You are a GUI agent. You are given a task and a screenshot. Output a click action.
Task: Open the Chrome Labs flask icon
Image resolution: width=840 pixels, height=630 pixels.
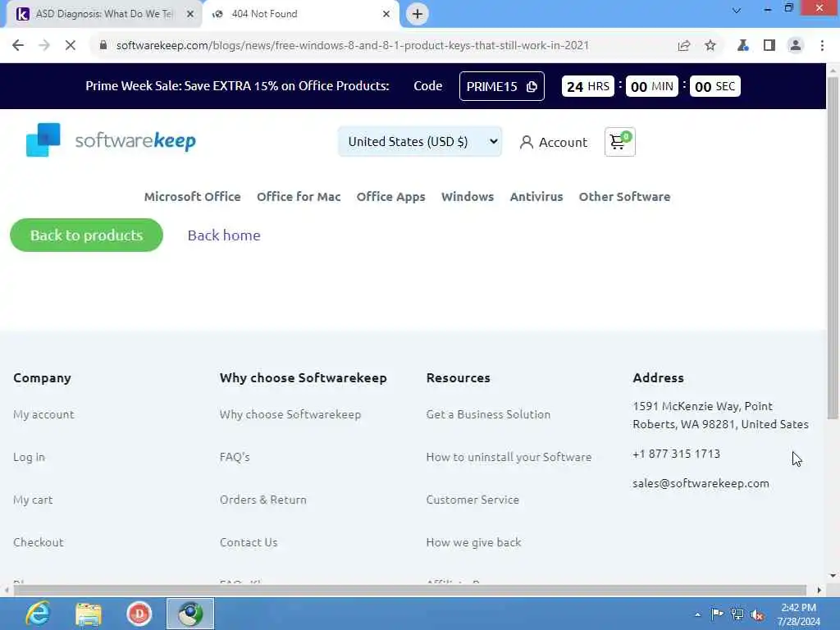(x=742, y=46)
